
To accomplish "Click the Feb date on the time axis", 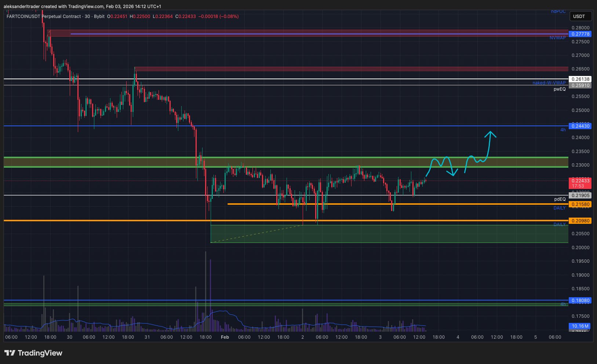I will pos(225,337).
